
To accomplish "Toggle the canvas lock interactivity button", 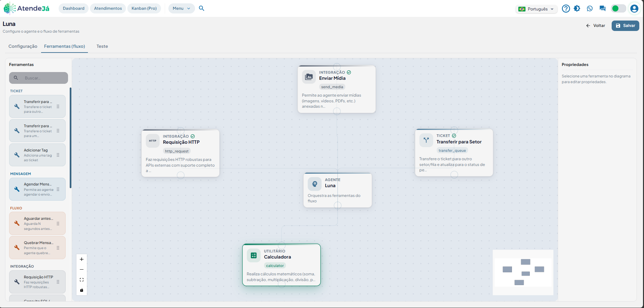I will tap(82, 290).
